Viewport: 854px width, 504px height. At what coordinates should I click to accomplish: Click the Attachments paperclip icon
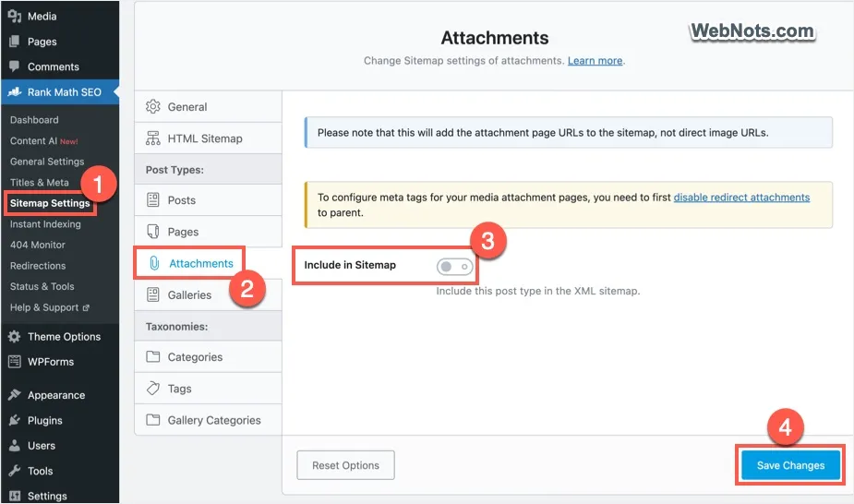[x=154, y=263]
